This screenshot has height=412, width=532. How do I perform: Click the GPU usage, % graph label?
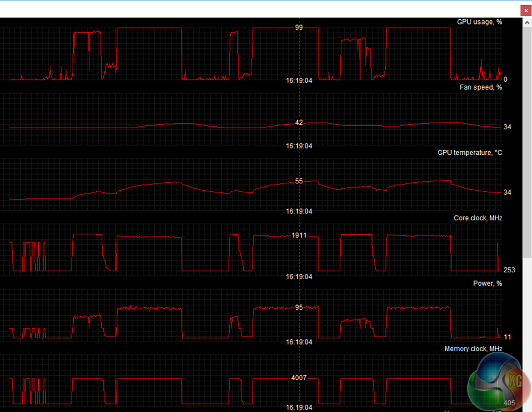[479, 22]
